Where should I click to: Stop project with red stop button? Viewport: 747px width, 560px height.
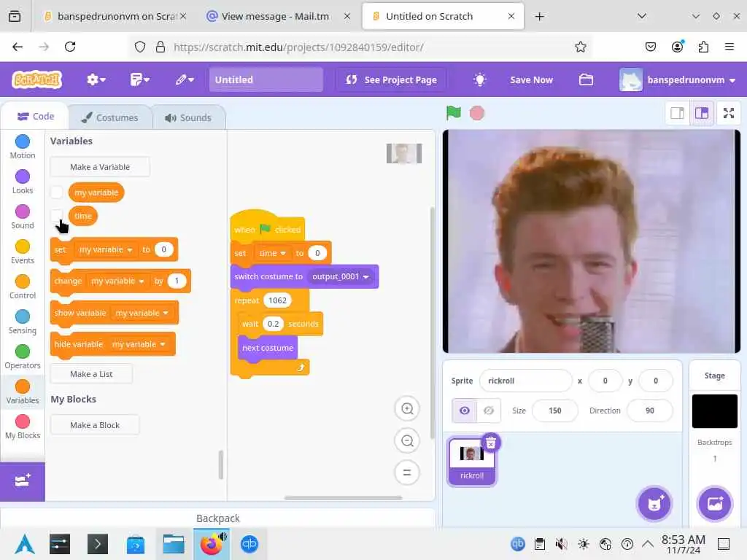pyautogui.click(x=477, y=113)
